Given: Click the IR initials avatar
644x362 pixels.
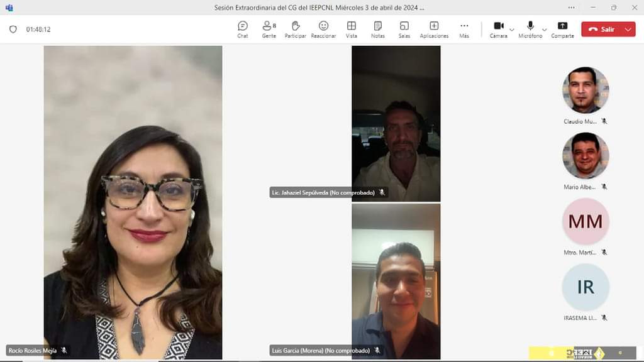Looking at the screenshot, I should [586, 287].
